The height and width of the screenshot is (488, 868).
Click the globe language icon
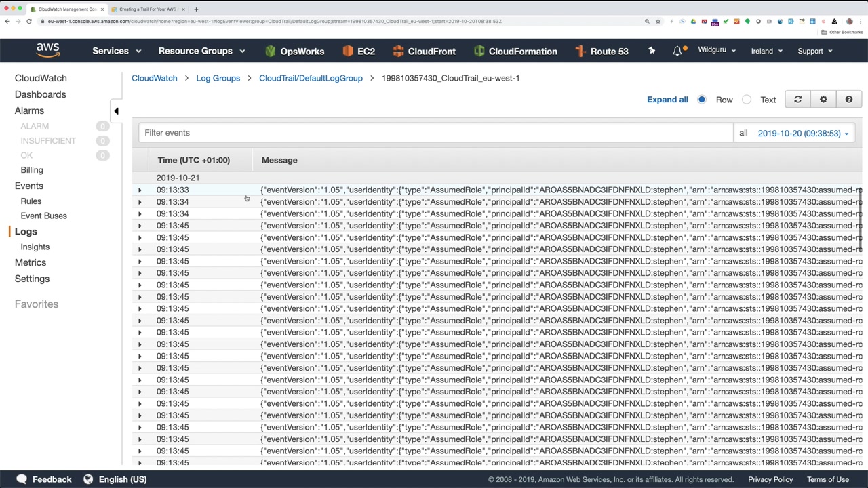[88, 479]
